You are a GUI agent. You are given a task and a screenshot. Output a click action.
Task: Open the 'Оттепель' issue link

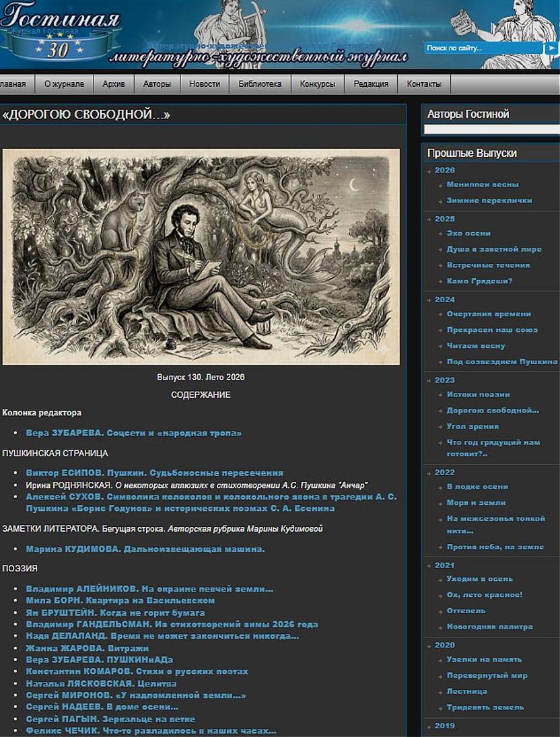[466, 611]
